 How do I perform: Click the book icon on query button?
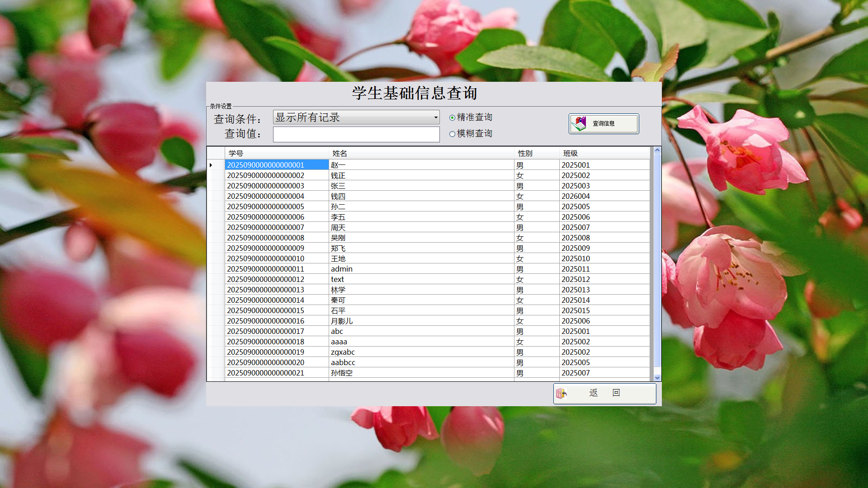pyautogui.click(x=579, y=123)
